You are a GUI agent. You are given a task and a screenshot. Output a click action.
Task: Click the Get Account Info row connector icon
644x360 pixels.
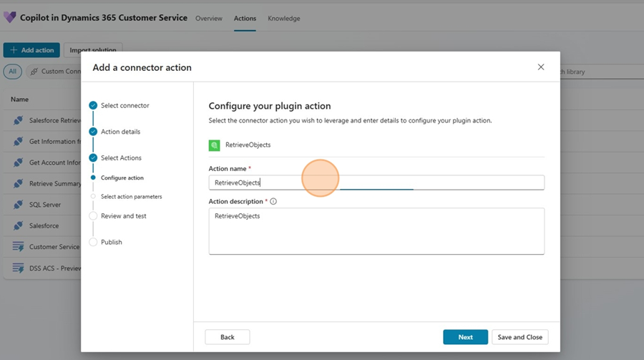click(x=18, y=162)
